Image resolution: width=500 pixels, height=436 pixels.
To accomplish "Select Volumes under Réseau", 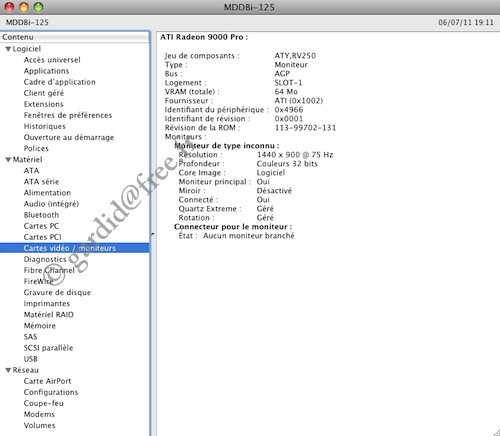I will pos(39,425).
